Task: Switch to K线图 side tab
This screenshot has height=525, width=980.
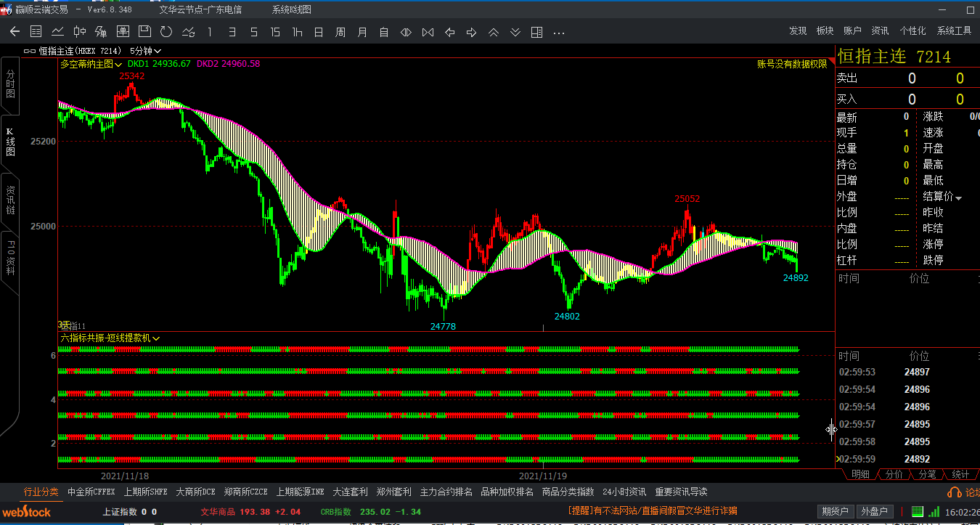Action: point(10,142)
